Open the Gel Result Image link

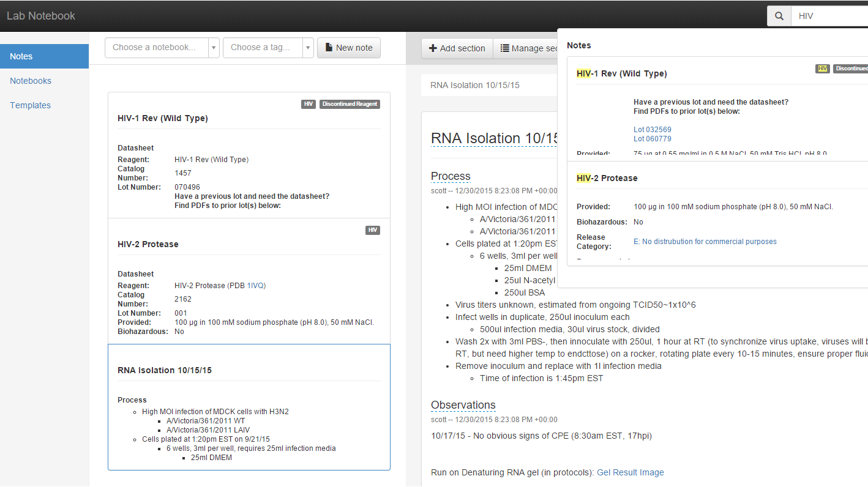pos(630,472)
